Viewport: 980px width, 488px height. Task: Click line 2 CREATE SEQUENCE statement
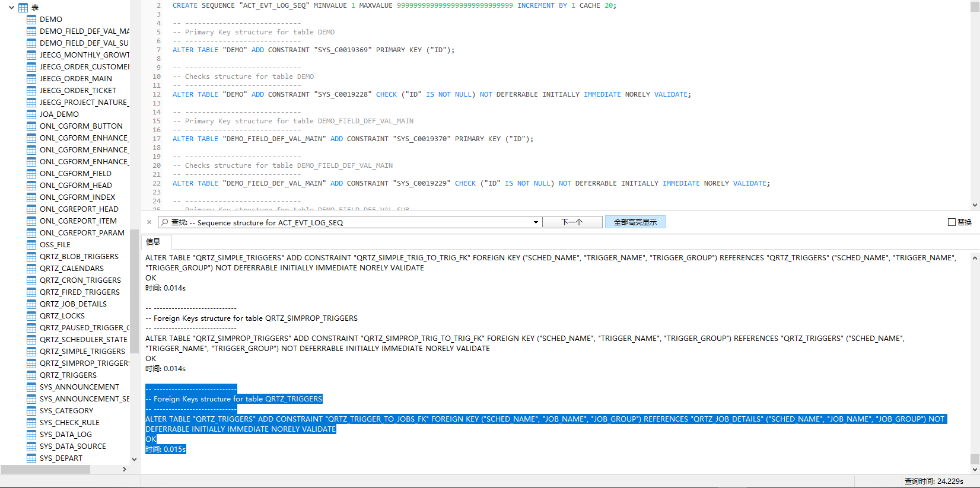394,5
